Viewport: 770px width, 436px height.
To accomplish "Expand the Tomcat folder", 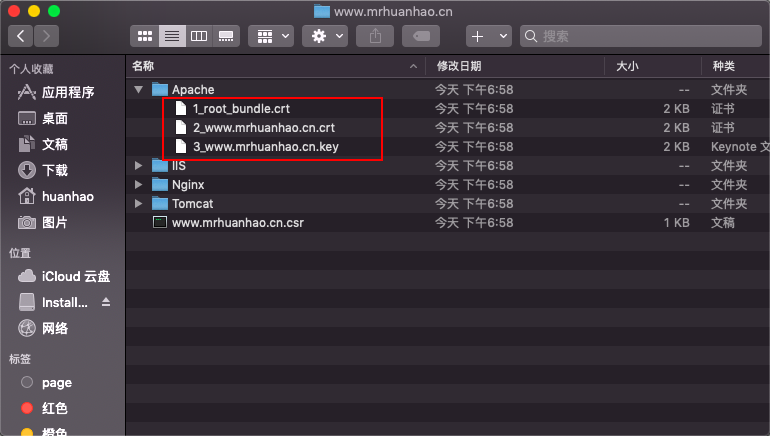I will tap(138, 204).
